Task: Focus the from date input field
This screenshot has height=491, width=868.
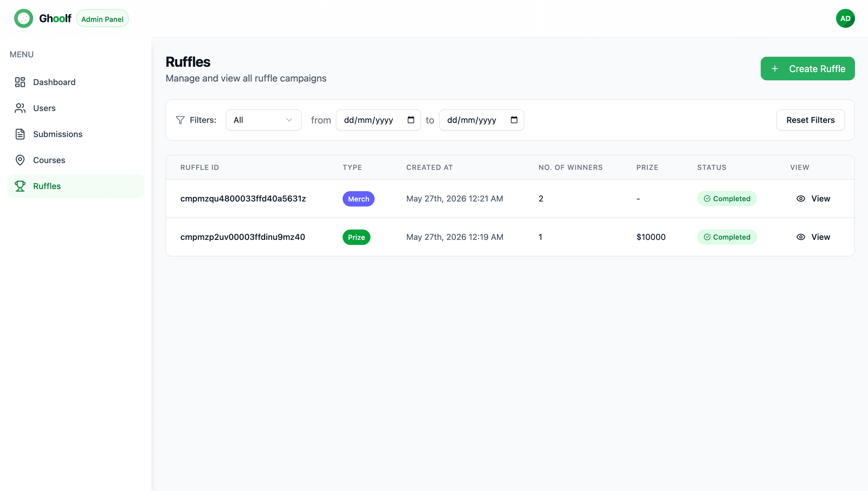Action: (x=378, y=120)
